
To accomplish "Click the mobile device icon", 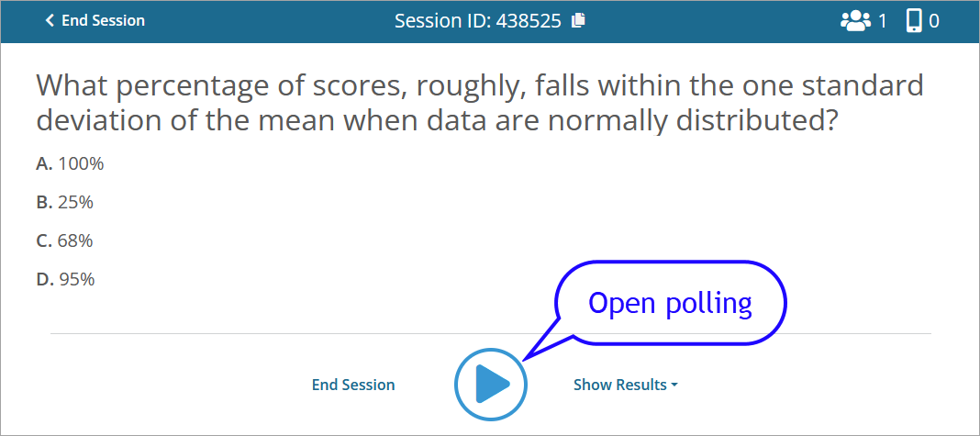I will tap(914, 21).
